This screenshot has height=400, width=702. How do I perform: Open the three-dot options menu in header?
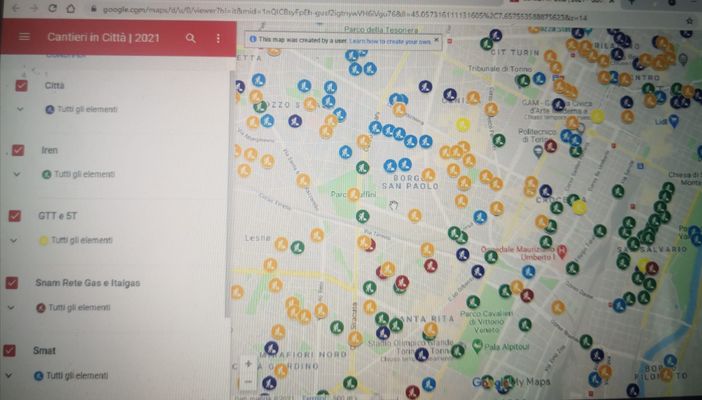point(218,39)
